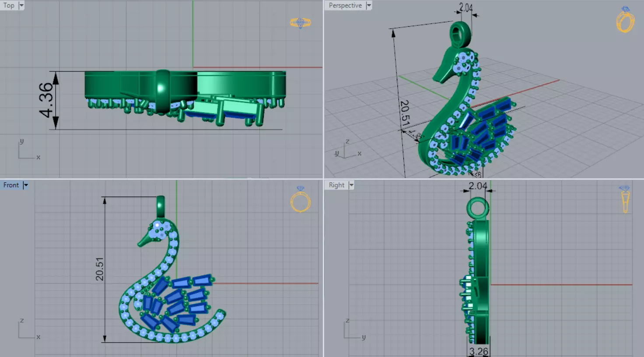Screen dimensions: 644x357
Task: Click the ring icon in Top viewport
Action: click(x=301, y=23)
